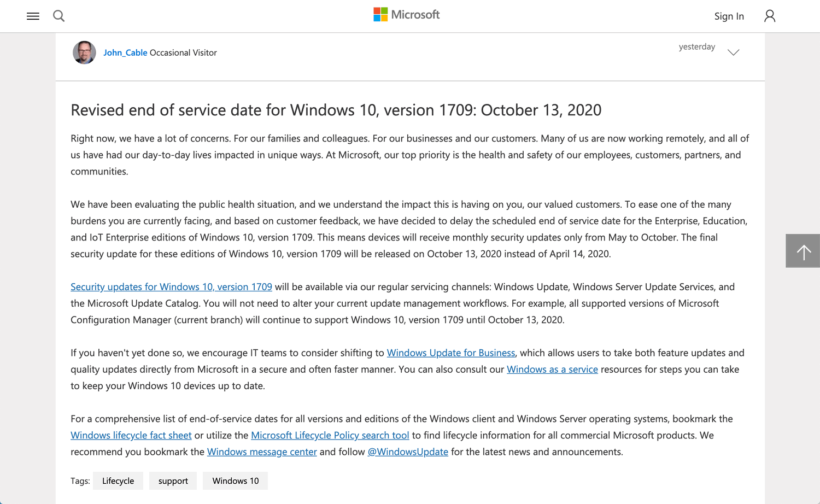Image resolution: width=820 pixels, height=504 pixels.
Task: Click the Sign In link
Action: tap(729, 16)
